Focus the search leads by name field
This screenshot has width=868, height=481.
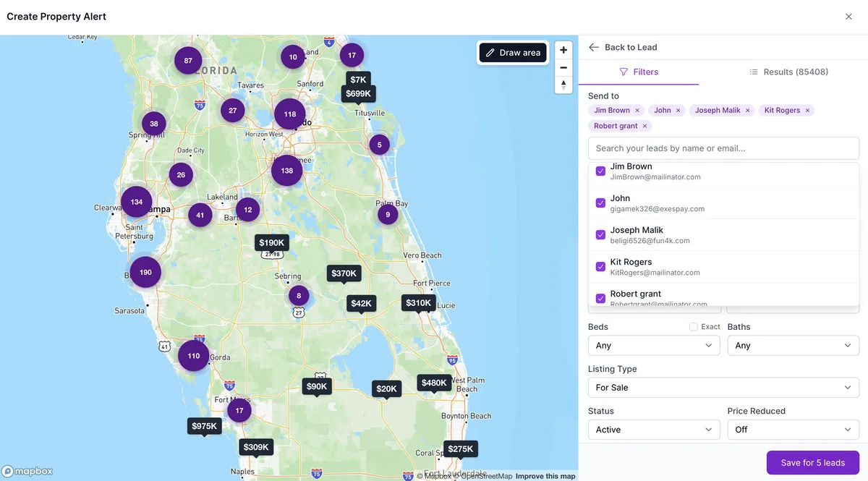click(x=723, y=148)
